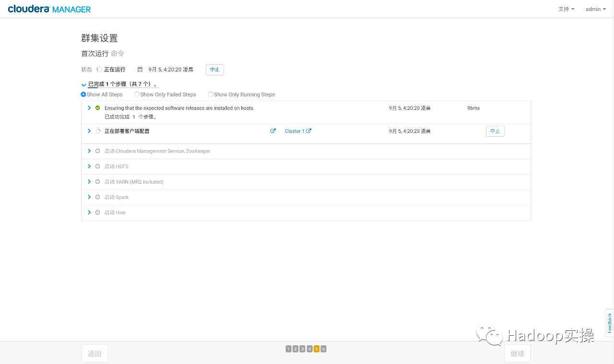Viewport: 614px width, 364px height.
Task: Go to wizard step 6
Action: [323, 349]
